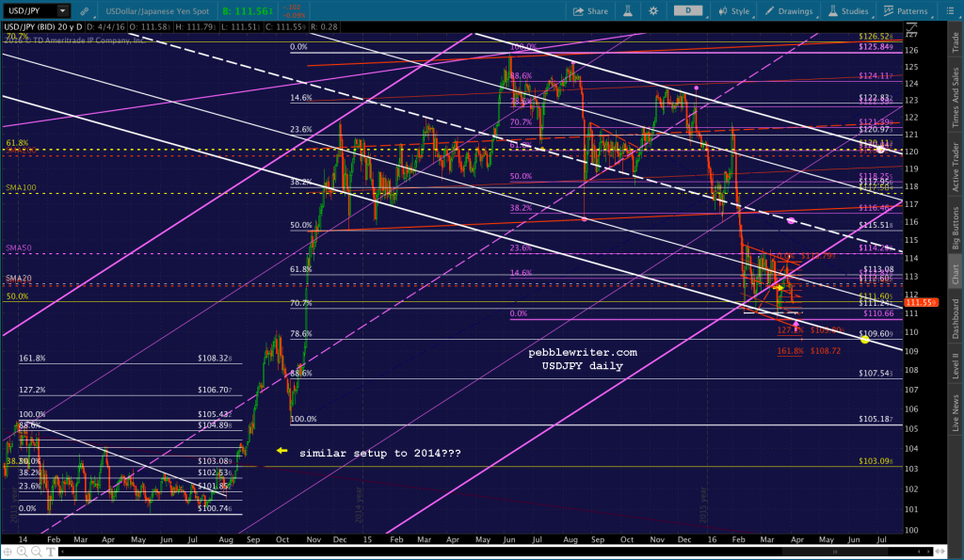Click the link/chain icon beside the symbol box
Image resolution: width=964 pixels, height=560 pixels.
point(84,11)
